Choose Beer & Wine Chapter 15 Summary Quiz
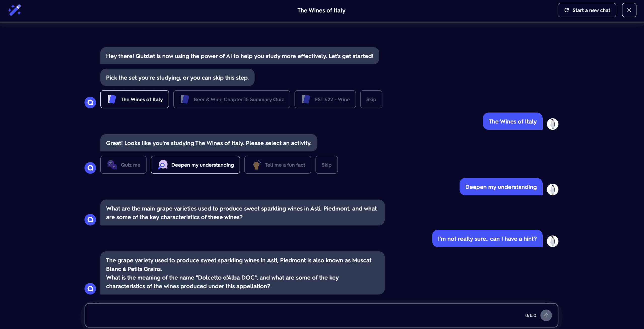This screenshot has width=644, height=329. click(x=231, y=99)
